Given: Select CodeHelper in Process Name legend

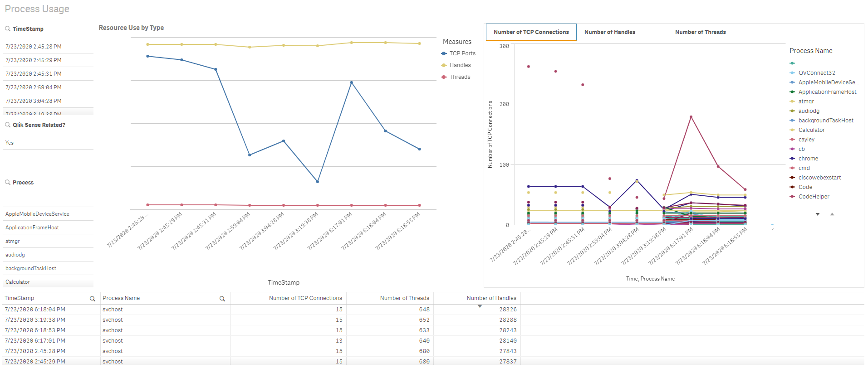Looking at the screenshot, I should tap(809, 197).
